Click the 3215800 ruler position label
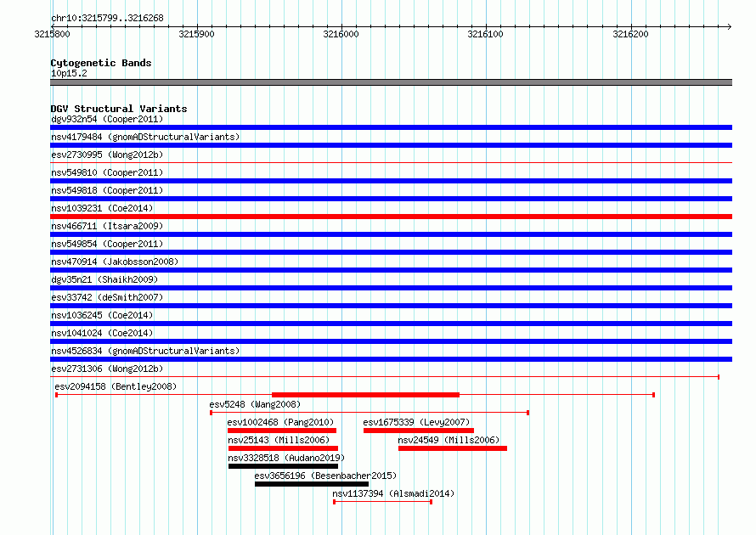 click(x=52, y=34)
